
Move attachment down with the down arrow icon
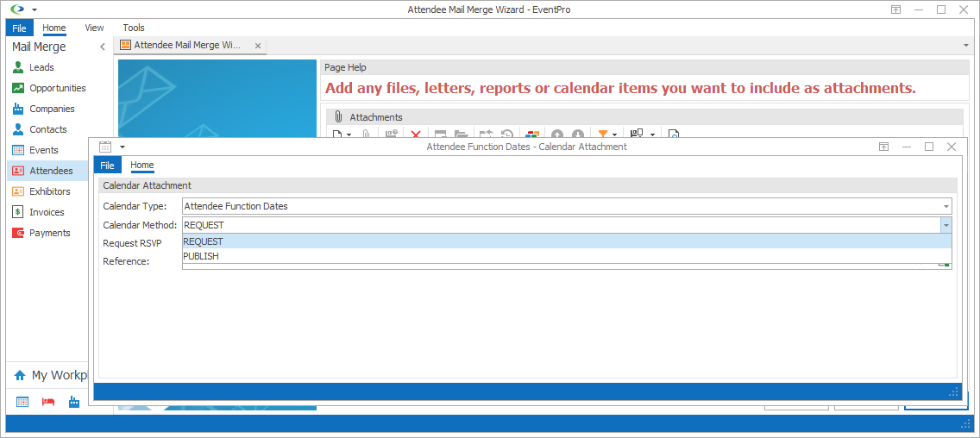pos(578,134)
